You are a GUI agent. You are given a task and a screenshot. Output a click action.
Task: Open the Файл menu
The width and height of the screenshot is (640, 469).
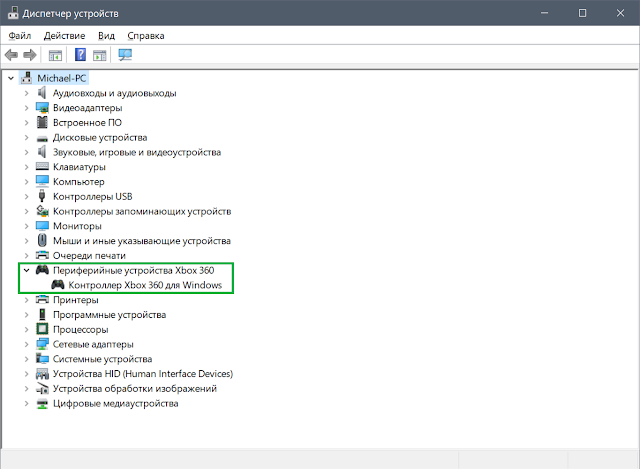(20, 36)
